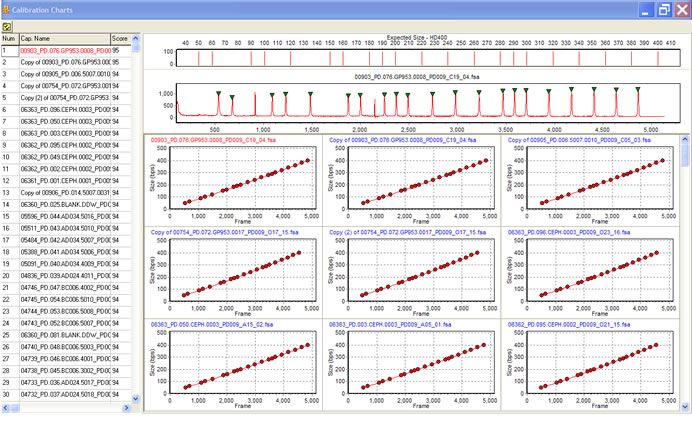This screenshot has width=692, height=432.
Task: Select row 6 sample 06363_PD.096.CEPH.0003
Action: click(66, 110)
